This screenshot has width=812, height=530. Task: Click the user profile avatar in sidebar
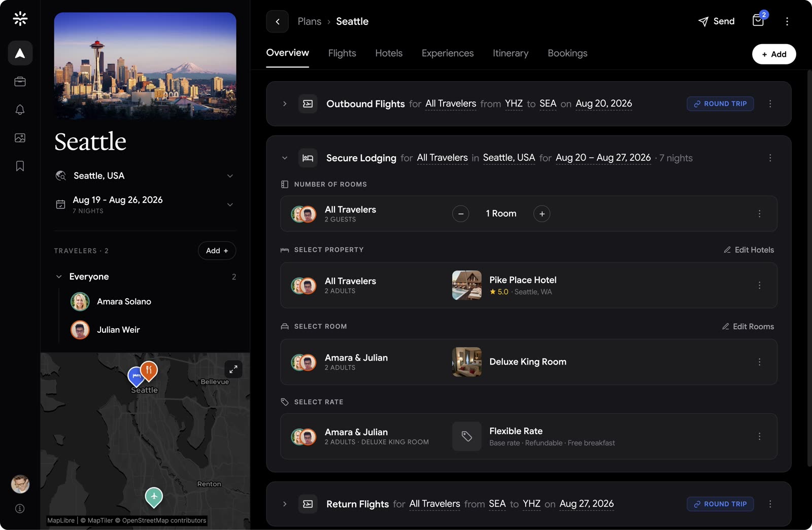coord(20,484)
